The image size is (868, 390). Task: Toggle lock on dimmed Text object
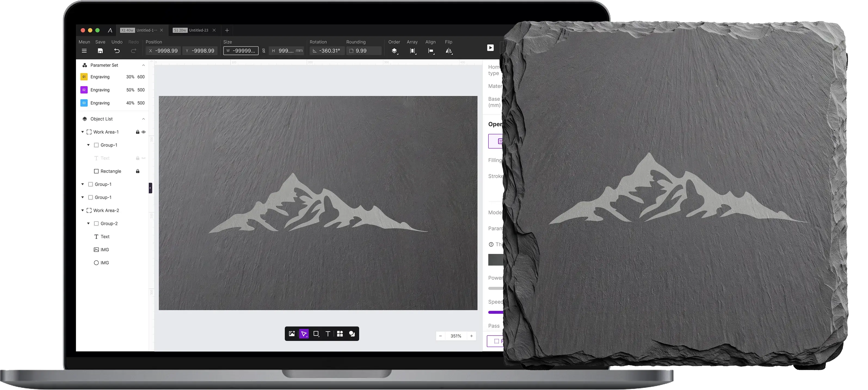pyautogui.click(x=137, y=158)
